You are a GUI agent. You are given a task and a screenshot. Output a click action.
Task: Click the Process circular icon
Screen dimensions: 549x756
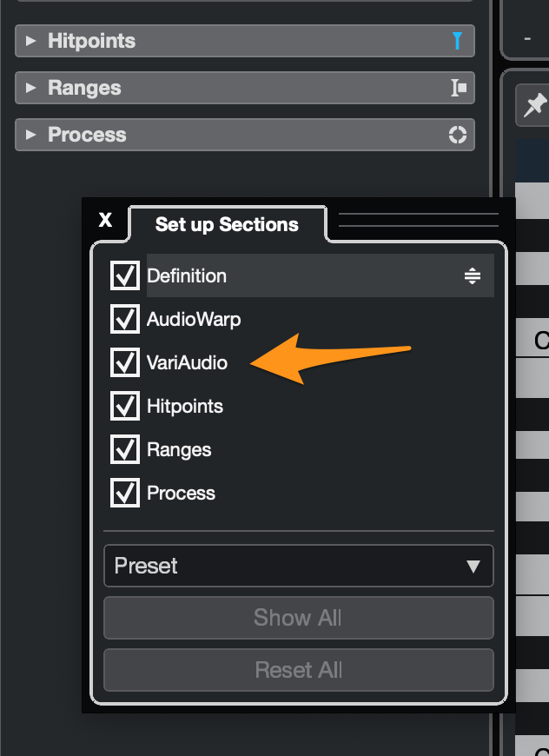click(x=457, y=135)
